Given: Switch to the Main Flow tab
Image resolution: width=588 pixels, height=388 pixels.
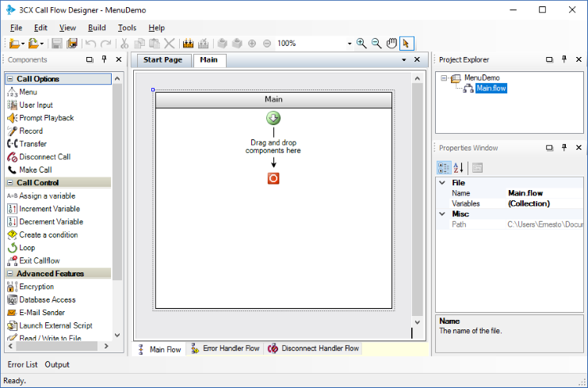Looking at the screenshot, I should tap(160, 349).
